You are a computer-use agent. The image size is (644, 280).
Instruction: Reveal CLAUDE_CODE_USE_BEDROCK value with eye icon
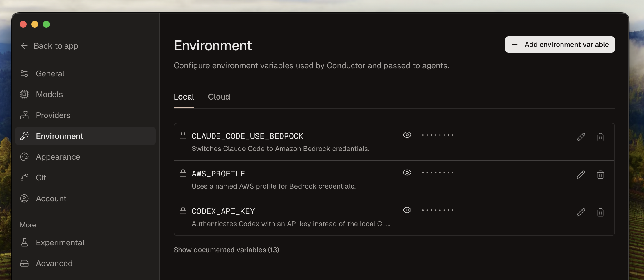407,135
